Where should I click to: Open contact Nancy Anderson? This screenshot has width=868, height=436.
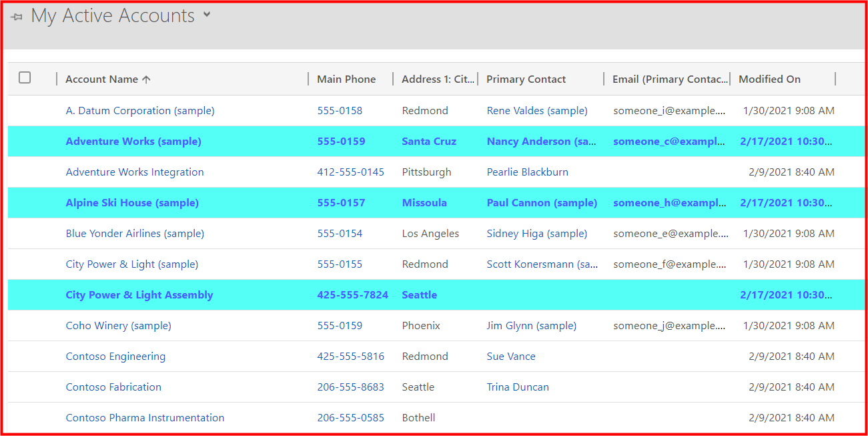(x=542, y=142)
